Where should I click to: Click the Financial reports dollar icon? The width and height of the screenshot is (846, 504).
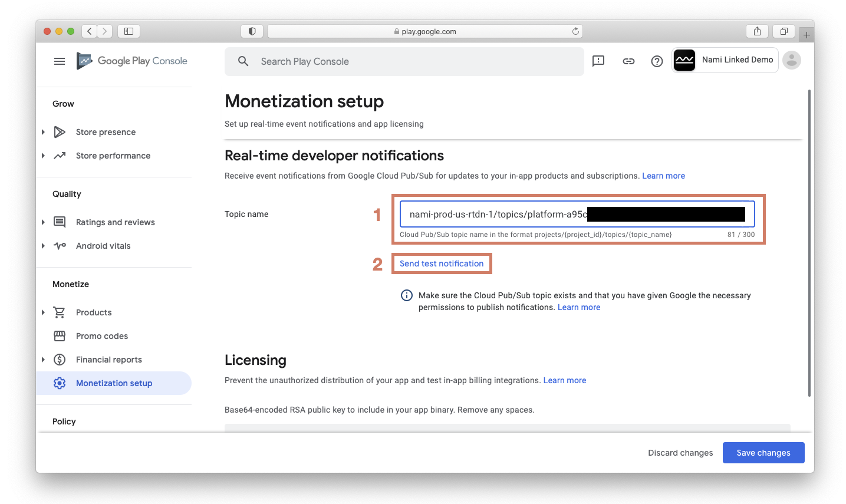60,360
